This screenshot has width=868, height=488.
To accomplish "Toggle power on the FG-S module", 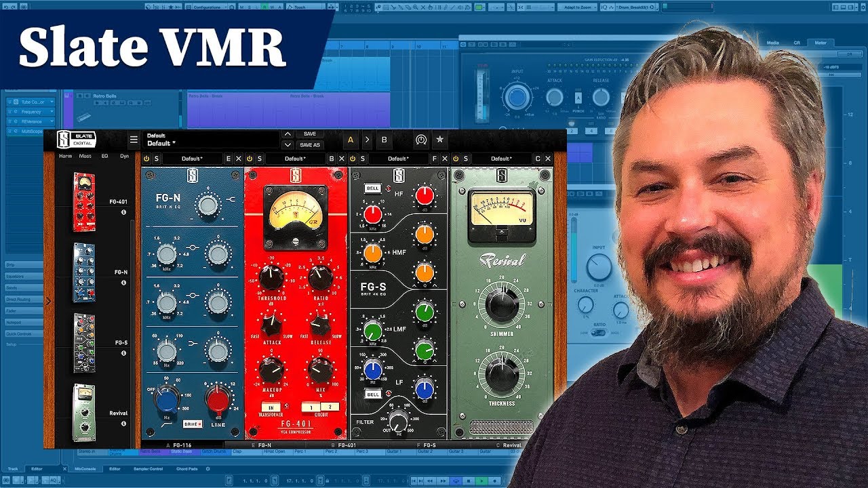I will pos(353,159).
